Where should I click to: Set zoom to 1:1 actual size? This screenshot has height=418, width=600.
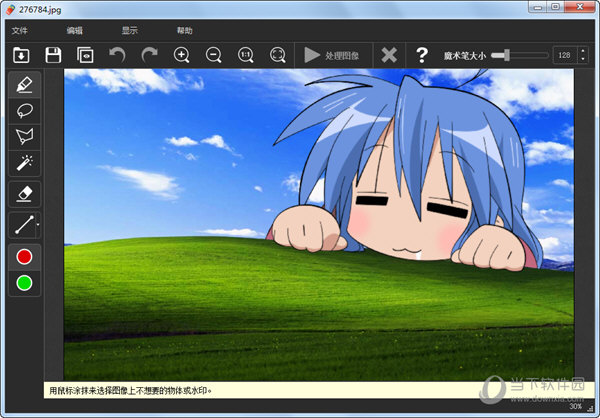point(246,55)
